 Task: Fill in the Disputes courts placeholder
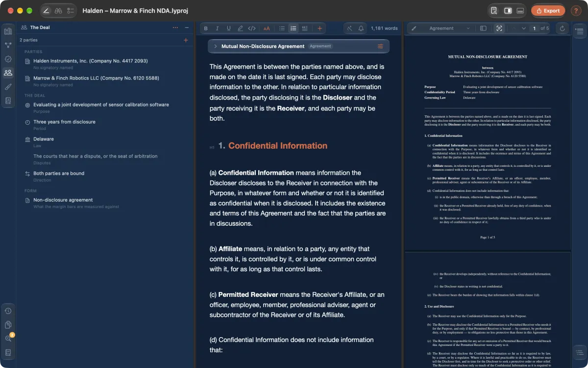[106, 159]
